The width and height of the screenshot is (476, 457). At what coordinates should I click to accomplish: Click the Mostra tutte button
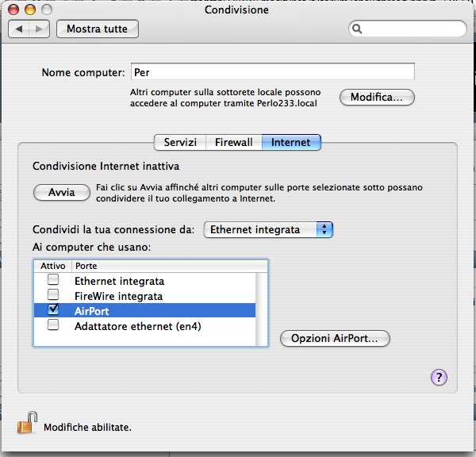97,29
